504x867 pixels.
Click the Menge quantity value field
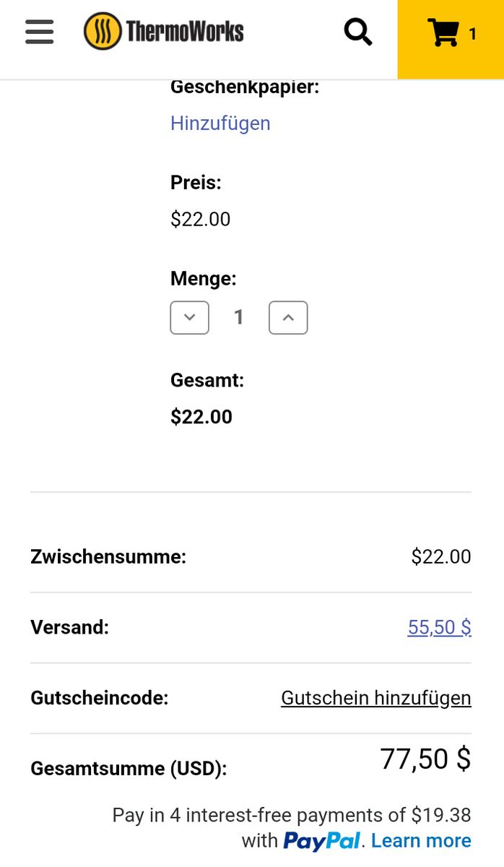[239, 318]
